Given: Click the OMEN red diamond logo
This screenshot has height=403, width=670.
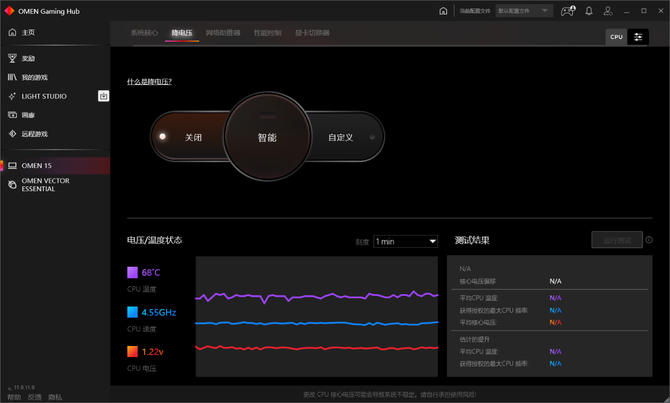Looking at the screenshot, I should pos(9,11).
